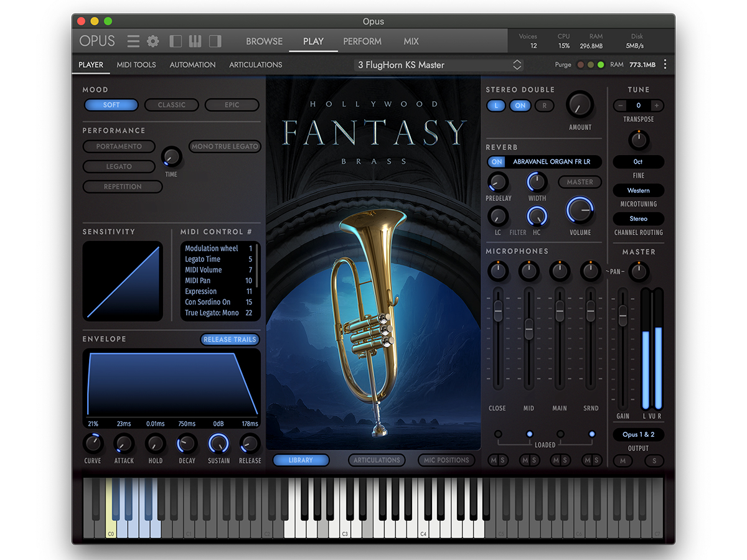Enable Repetition performance mode
Image resolution: width=747 pixels, height=560 pixels.
123,187
